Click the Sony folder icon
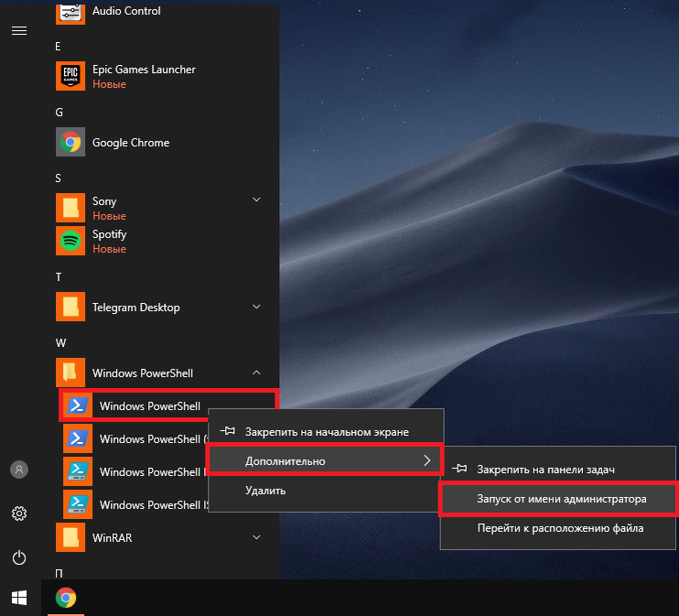The width and height of the screenshot is (679, 616). pos(70,208)
